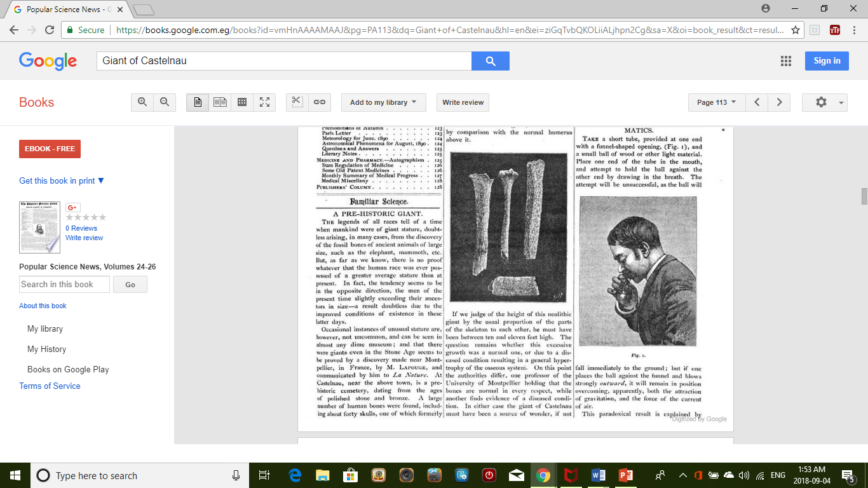This screenshot has width=868, height=488.
Task: Go to the next page
Action: click(x=779, y=102)
